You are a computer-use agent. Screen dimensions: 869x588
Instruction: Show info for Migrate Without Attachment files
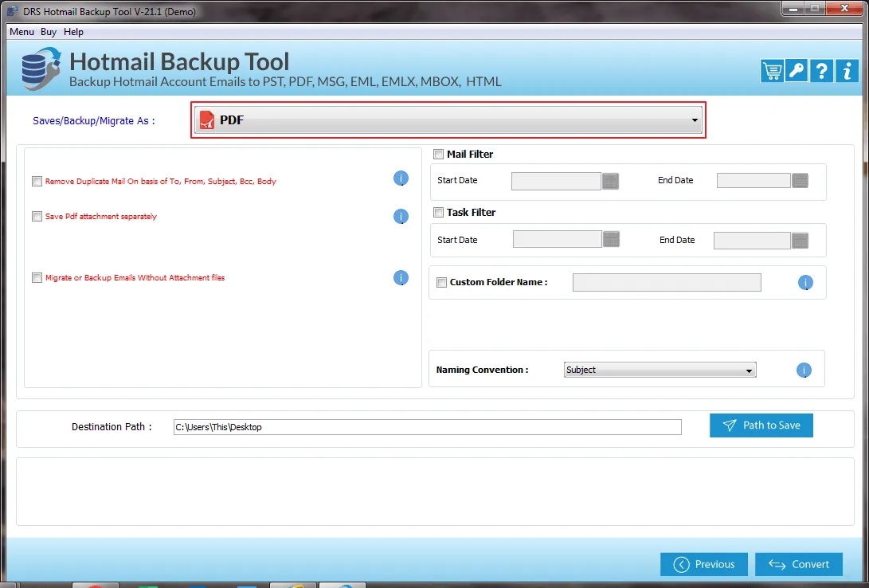coord(401,277)
